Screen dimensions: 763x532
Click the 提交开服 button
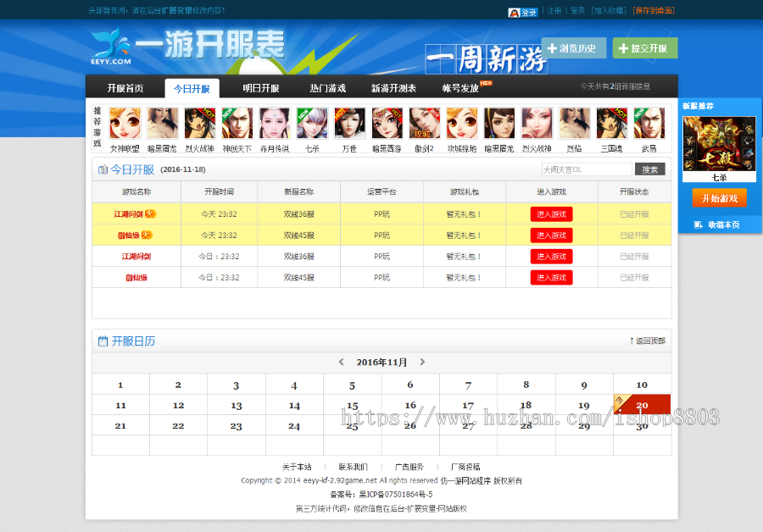click(x=645, y=48)
